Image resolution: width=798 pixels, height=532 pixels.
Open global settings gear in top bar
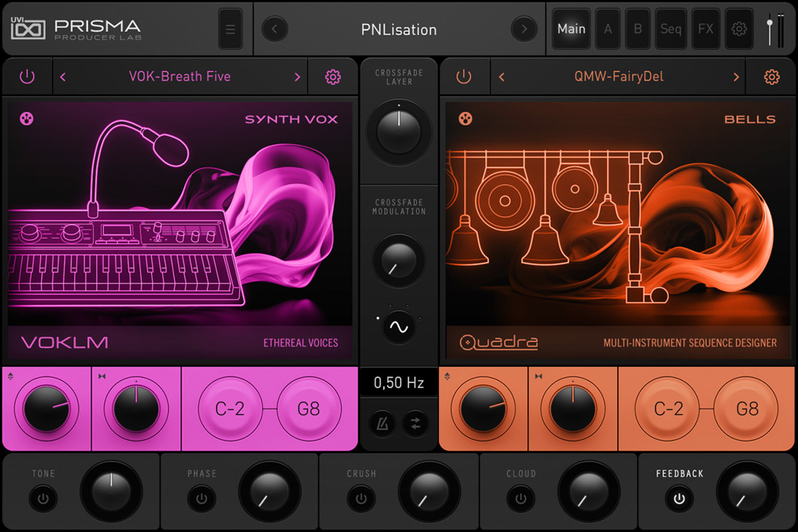click(739, 29)
